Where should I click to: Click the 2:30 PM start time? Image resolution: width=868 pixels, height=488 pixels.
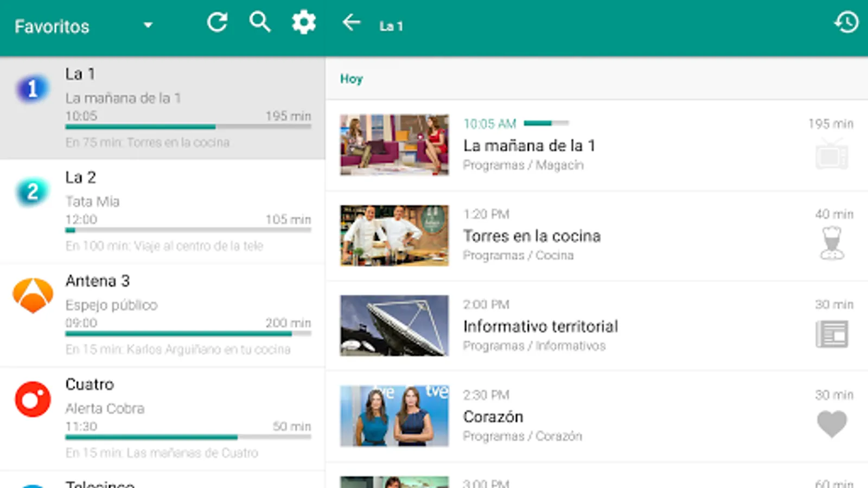coord(486,395)
